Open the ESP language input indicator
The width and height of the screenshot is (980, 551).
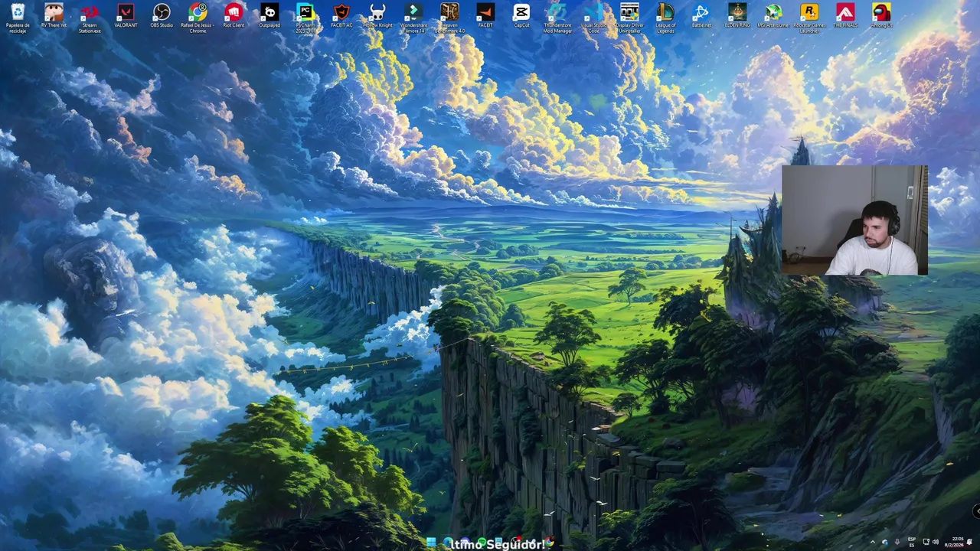pos(912,543)
